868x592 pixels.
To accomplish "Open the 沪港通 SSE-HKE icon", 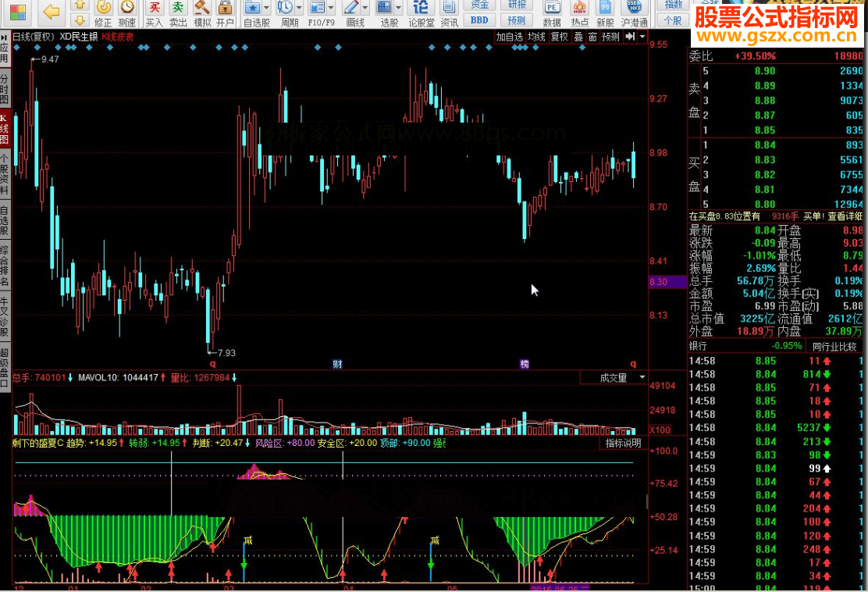I will [x=634, y=13].
